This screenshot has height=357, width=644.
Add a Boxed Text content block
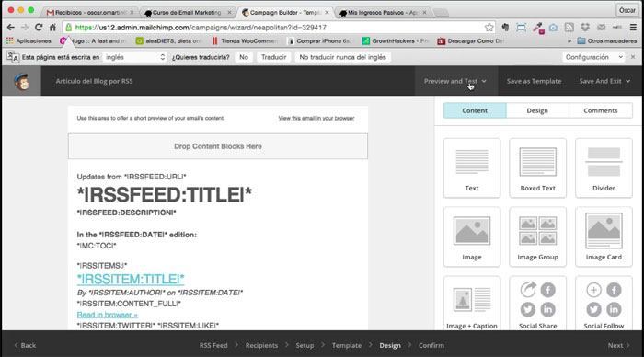[537, 167]
